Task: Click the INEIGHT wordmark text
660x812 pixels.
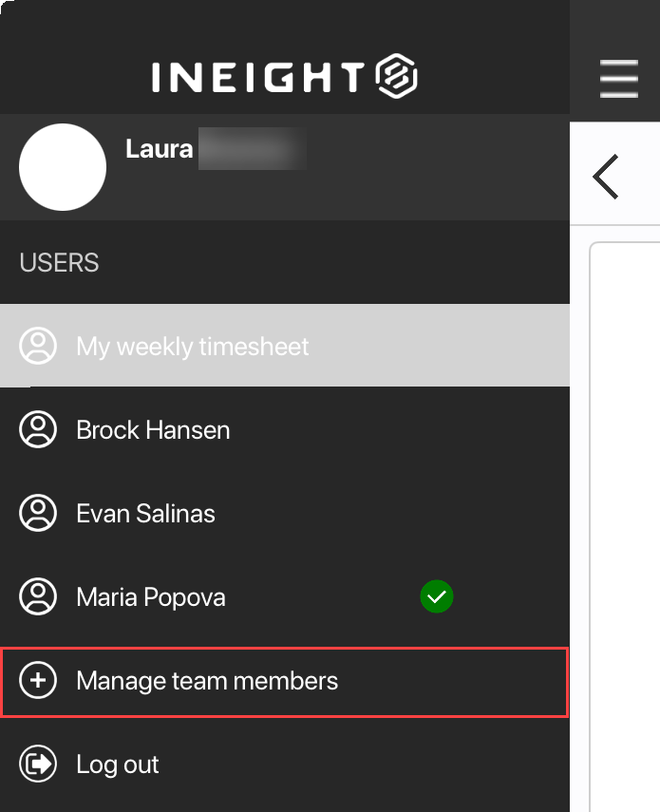Action: coord(258,78)
